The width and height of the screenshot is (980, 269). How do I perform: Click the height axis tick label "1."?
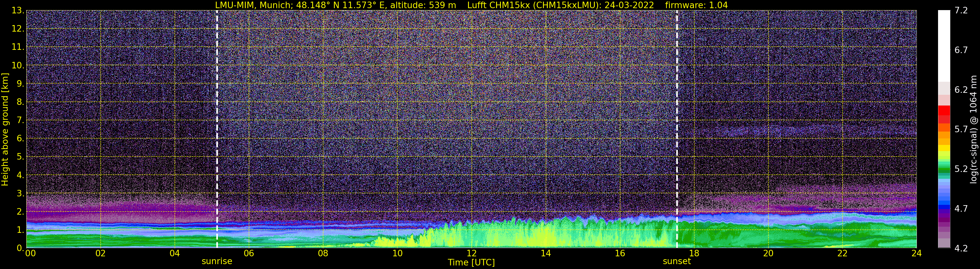point(20,230)
